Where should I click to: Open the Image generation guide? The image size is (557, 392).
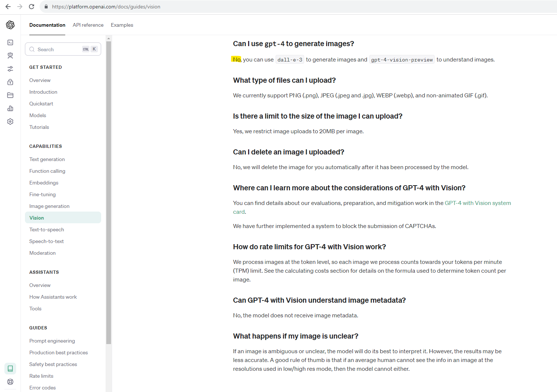[49, 206]
